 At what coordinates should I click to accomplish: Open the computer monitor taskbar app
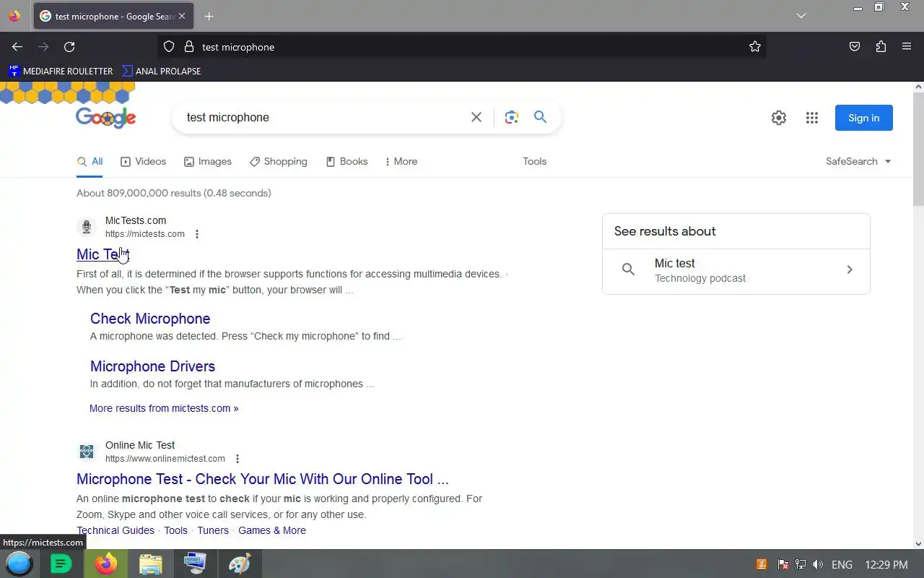[195, 564]
